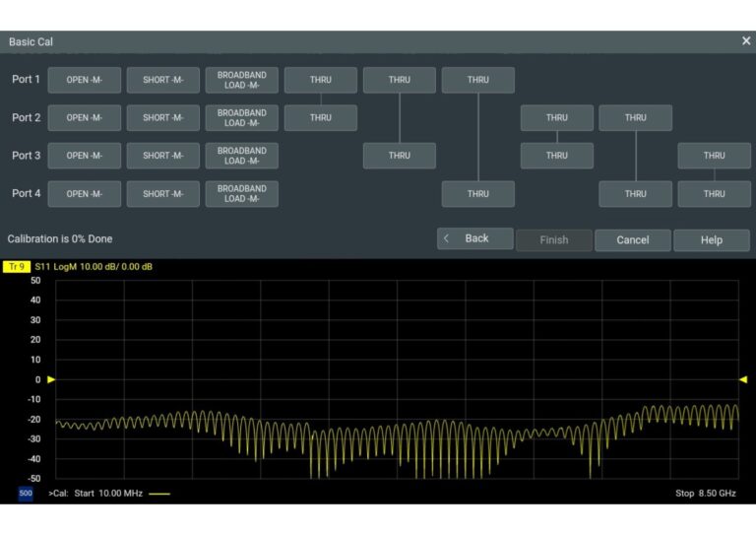
Task: Measure Port 4 OPEN -M- standard
Action: point(85,194)
